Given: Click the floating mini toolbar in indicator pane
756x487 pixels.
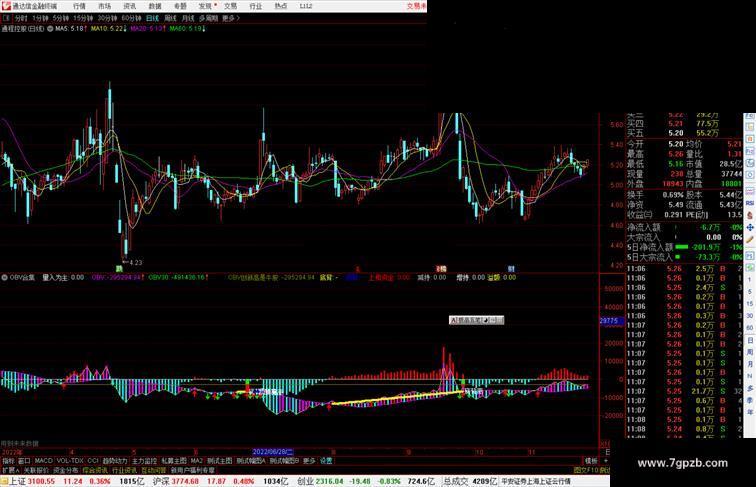Looking at the screenshot, I should 476,320.
